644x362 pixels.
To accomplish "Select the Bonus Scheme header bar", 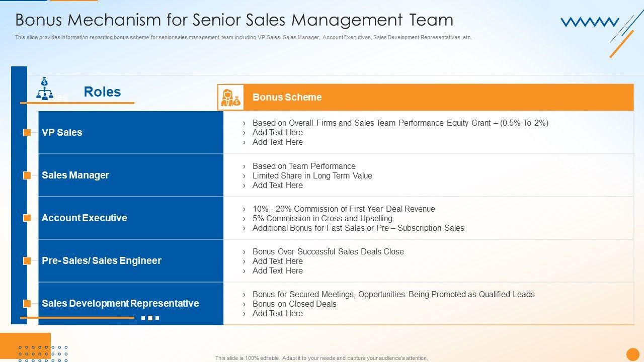I will pyautogui.click(x=438, y=98).
